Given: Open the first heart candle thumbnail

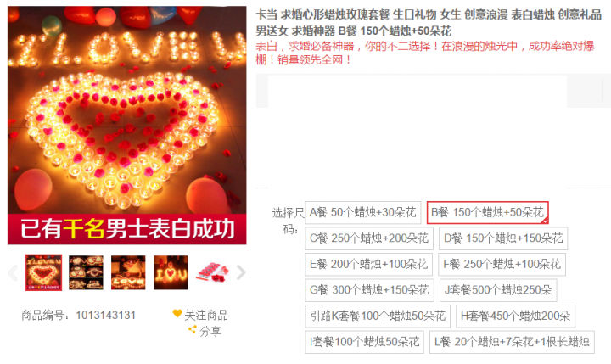Looking at the screenshot, I should [x=43, y=272].
